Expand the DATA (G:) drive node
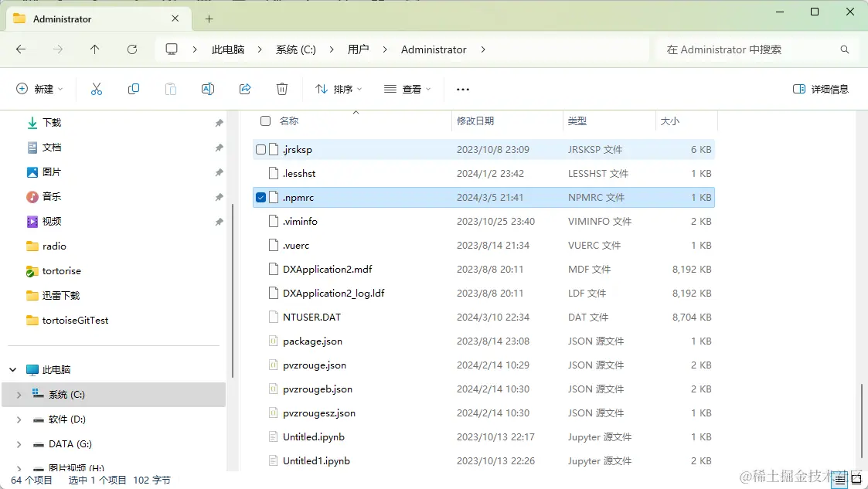The width and height of the screenshot is (868, 489). tap(19, 444)
